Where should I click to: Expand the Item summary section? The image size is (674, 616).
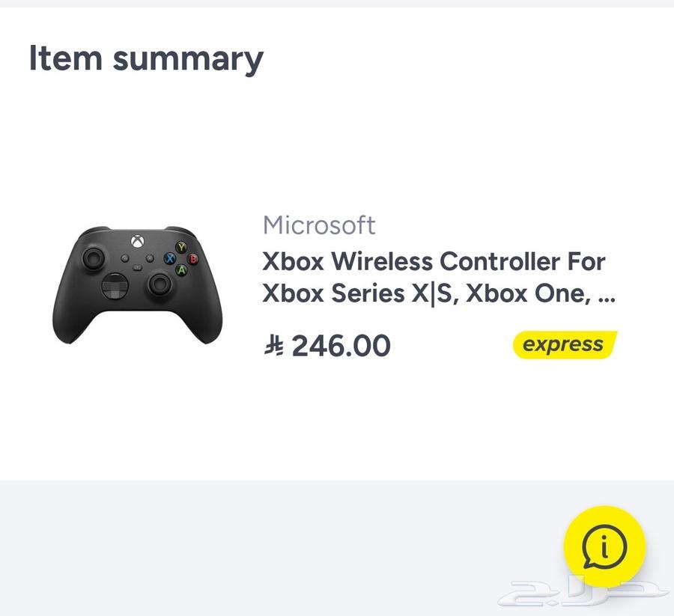[145, 58]
